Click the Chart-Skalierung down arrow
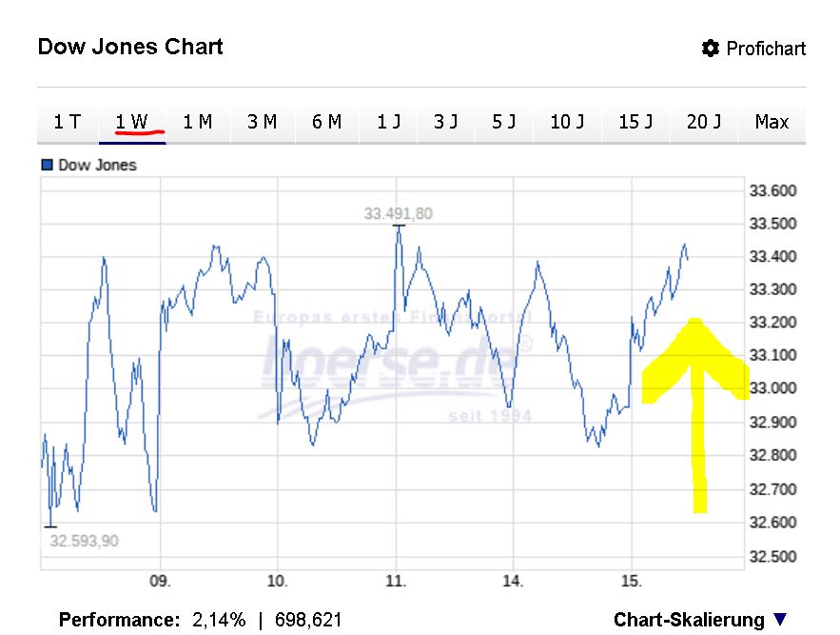 pyautogui.click(x=780, y=620)
